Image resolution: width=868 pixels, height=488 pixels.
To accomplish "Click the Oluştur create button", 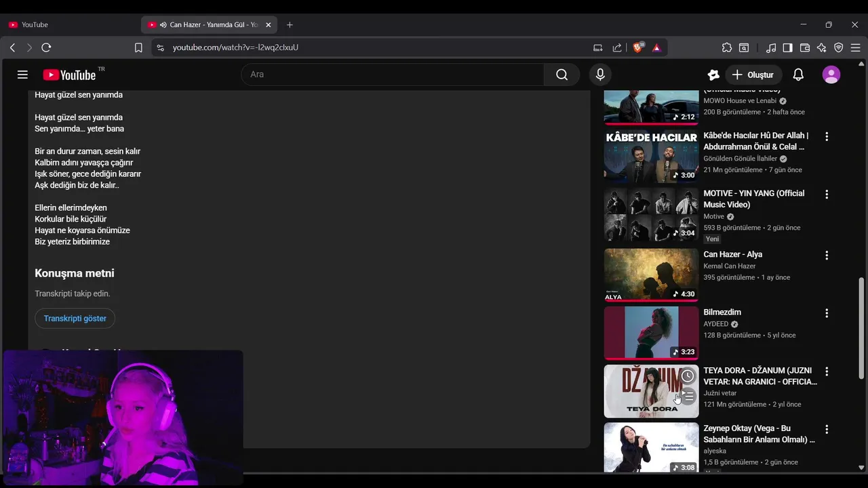I will click(x=753, y=75).
